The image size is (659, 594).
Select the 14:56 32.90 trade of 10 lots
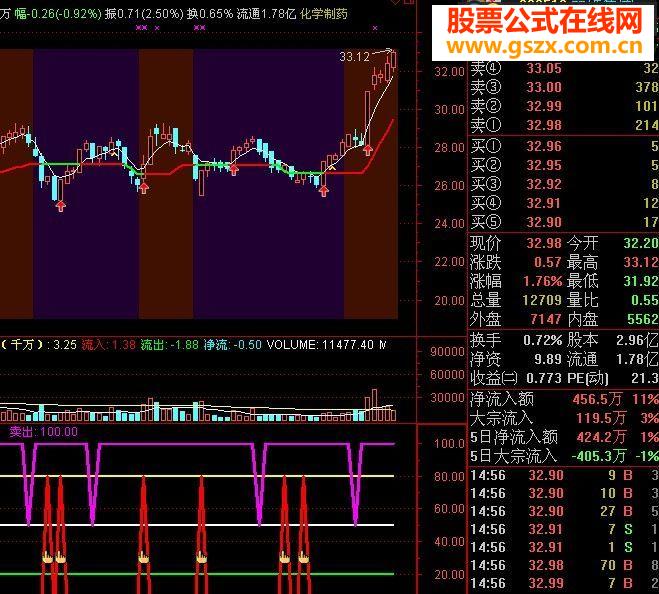(564, 493)
